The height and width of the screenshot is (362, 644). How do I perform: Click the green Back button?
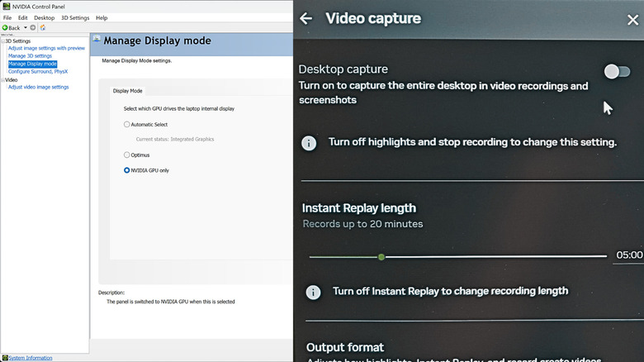pyautogui.click(x=11, y=27)
